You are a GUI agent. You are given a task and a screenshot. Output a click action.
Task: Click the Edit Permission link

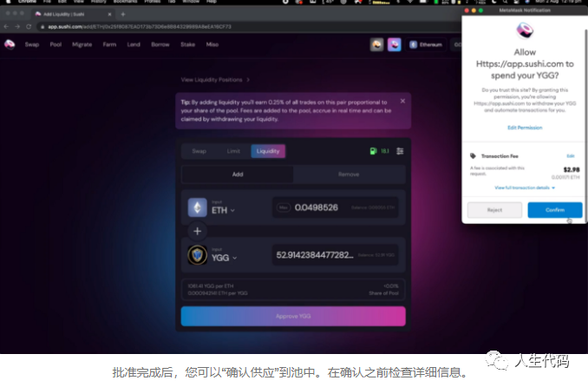525,128
